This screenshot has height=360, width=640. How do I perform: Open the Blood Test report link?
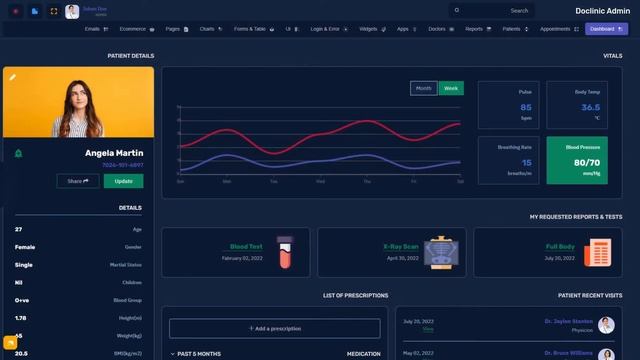pos(246,247)
